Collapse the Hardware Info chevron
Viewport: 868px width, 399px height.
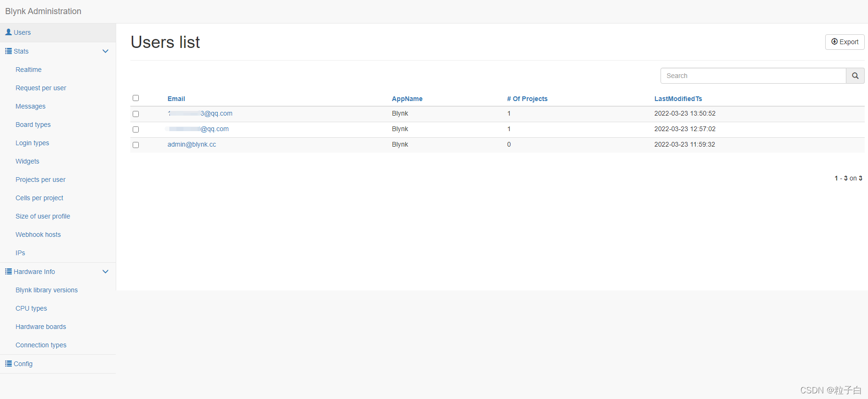(105, 272)
